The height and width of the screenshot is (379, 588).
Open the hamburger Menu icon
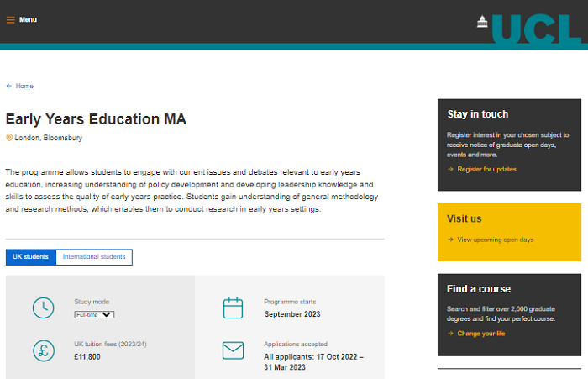pos(11,19)
